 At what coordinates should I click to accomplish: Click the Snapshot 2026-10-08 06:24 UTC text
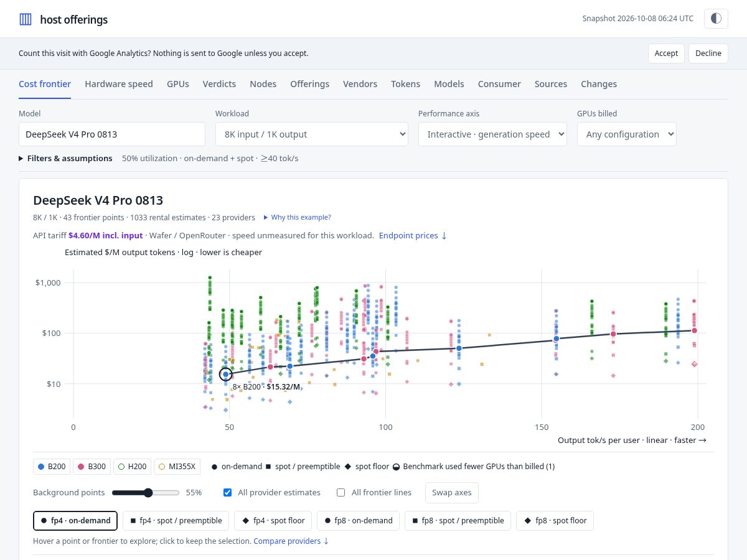[637, 19]
